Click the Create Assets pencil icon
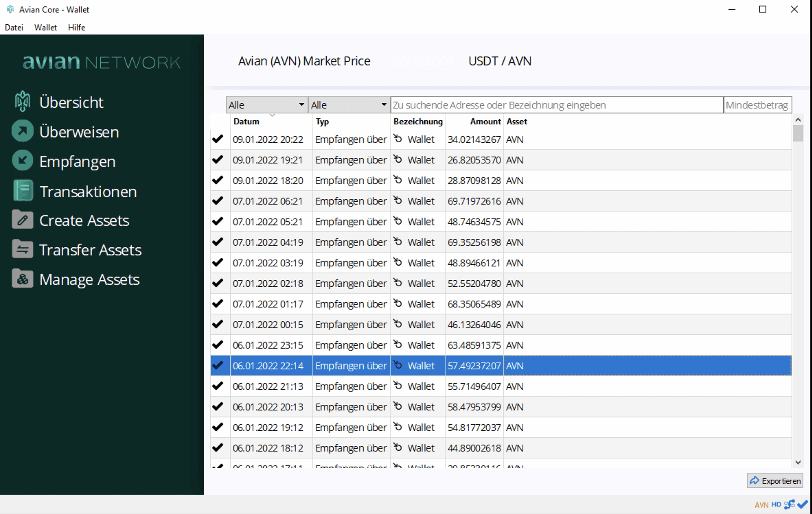Screen dimensions: 812x514 22,220
